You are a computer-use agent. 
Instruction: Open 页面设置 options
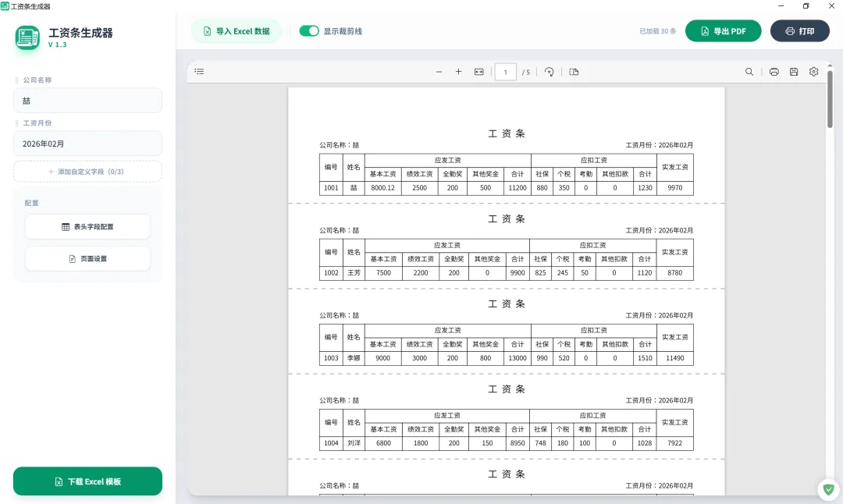click(x=87, y=259)
